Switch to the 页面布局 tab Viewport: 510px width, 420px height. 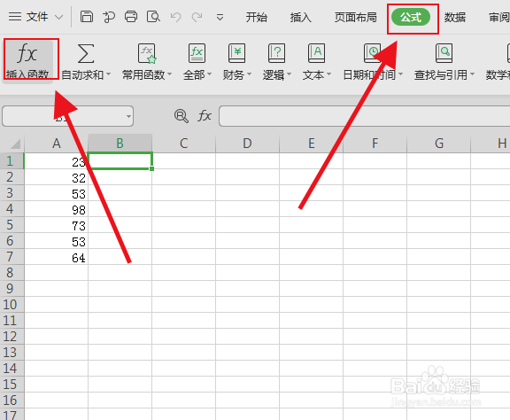[x=356, y=17]
